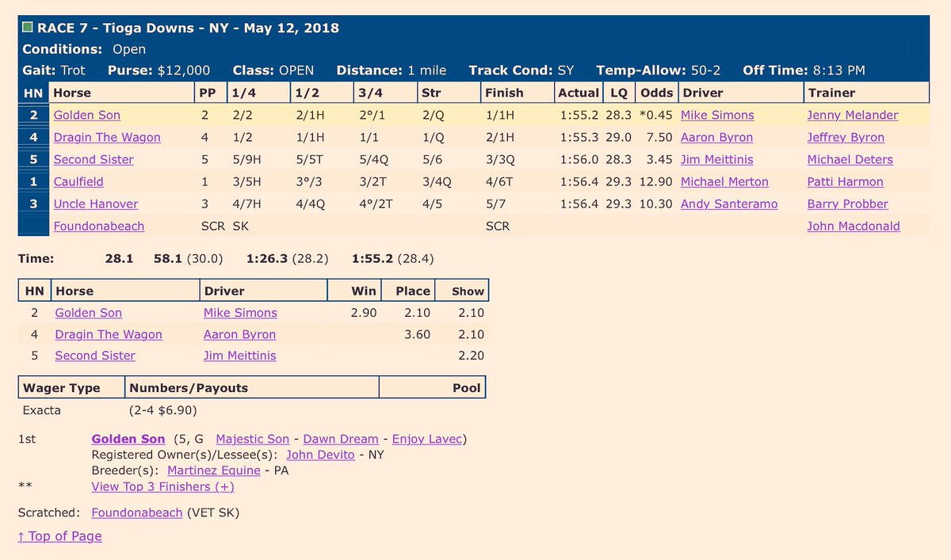Open Mike Simons in the payouts table
951x560 pixels.
coord(240,313)
